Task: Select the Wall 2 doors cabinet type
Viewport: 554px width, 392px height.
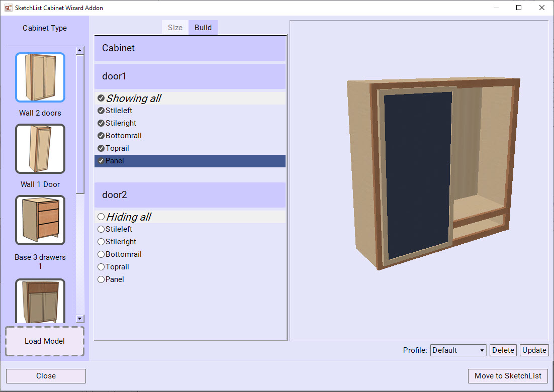Action: (x=40, y=77)
